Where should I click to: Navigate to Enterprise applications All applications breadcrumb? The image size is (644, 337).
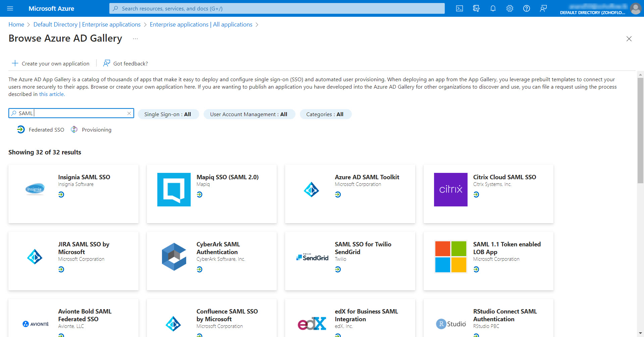pos(201,25)
